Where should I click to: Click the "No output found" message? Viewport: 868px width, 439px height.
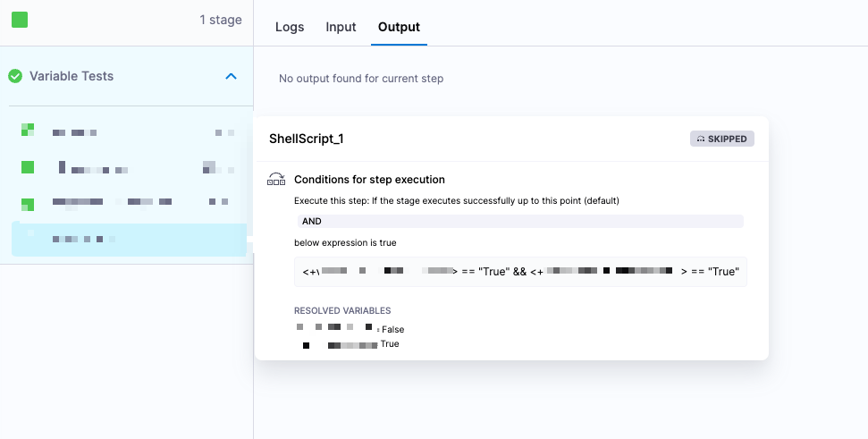click(x=361, y=79)
